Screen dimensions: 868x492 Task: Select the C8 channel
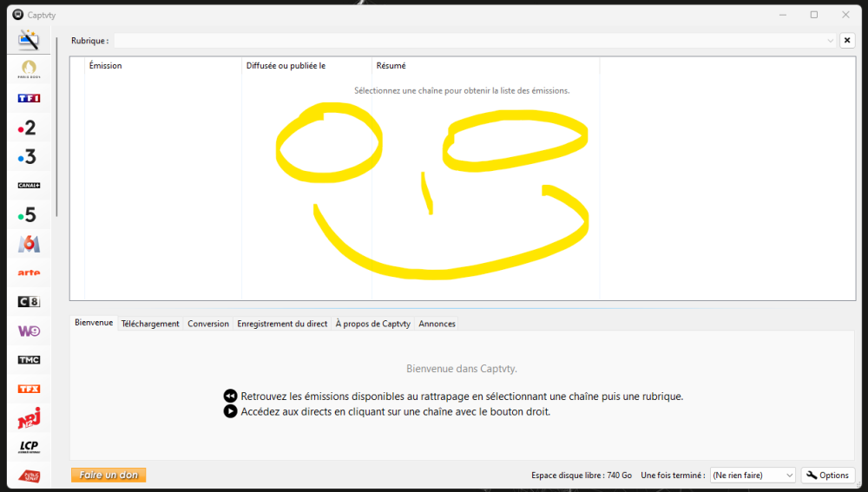coord(29,302)
